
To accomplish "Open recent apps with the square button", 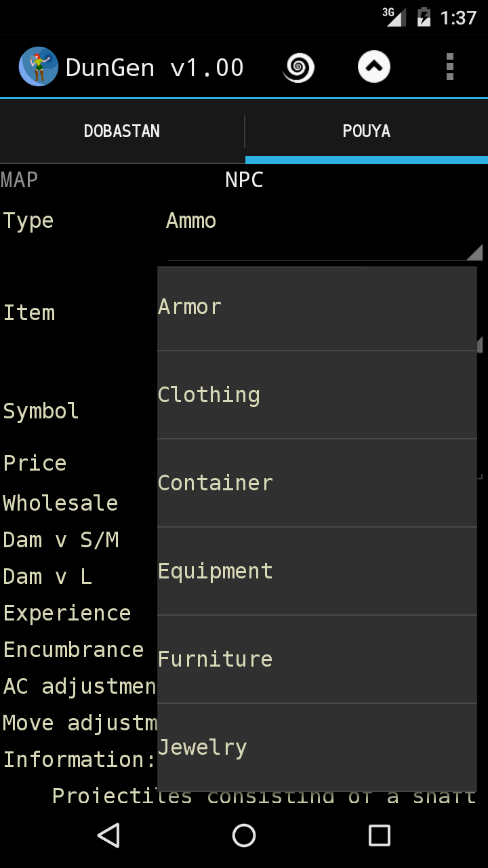I will click(379, 835).
